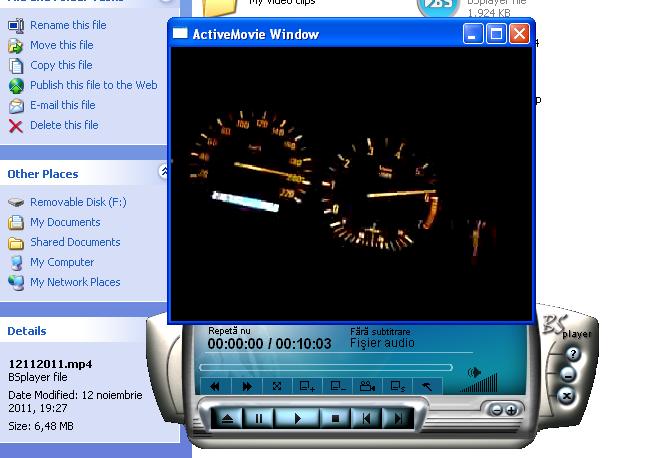Viewport: 656px width, 458px height.
Task: Open BSplayer preferences hammer icon
Action: tap(427, 386)
